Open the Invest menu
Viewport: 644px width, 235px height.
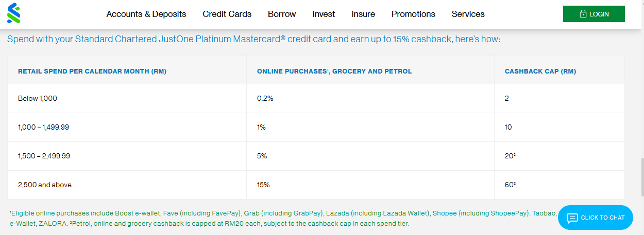pyautogui.click(x=324, y=14)
